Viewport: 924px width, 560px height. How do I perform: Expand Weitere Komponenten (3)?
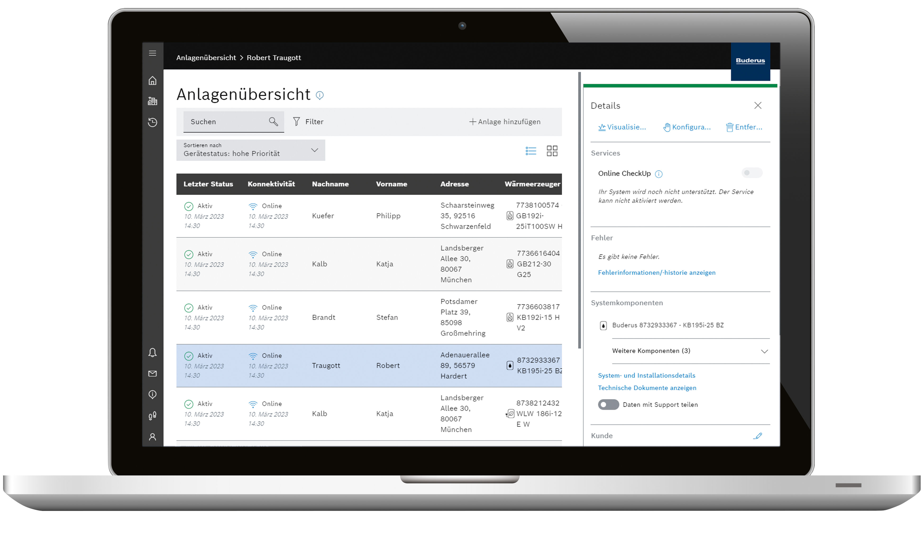coord(690,351)
